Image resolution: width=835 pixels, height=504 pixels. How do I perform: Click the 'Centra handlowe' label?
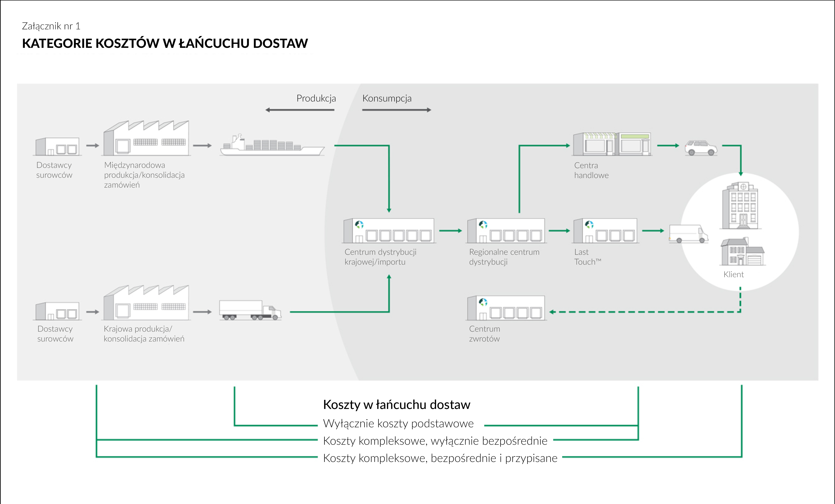(x=591, y=170)
